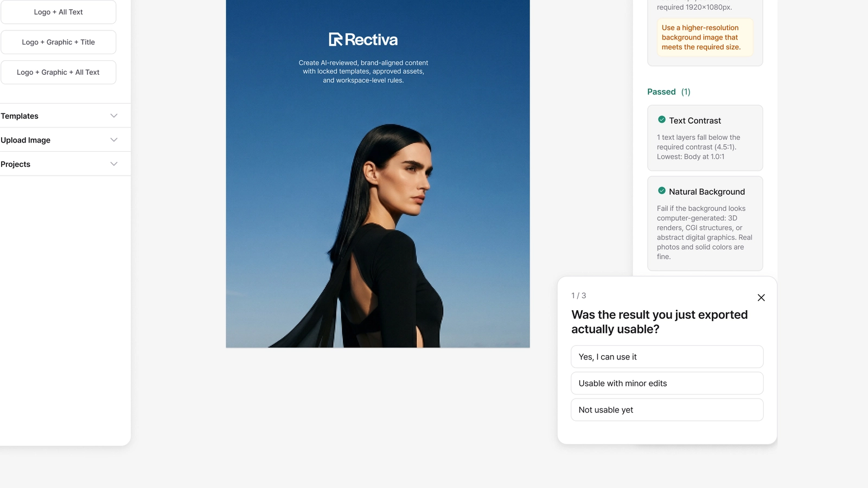Open the Natural Background check card
868x488 pixels.
pos(705,223)
